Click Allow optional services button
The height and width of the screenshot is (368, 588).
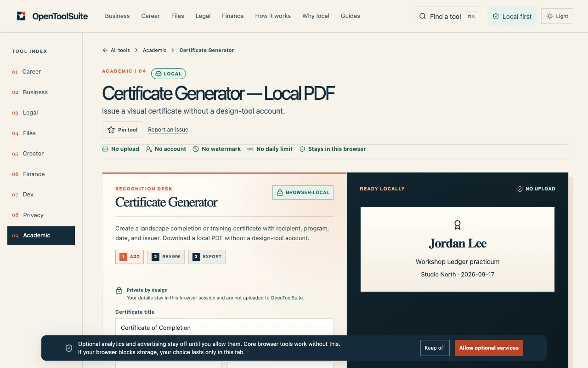[489, 348]
